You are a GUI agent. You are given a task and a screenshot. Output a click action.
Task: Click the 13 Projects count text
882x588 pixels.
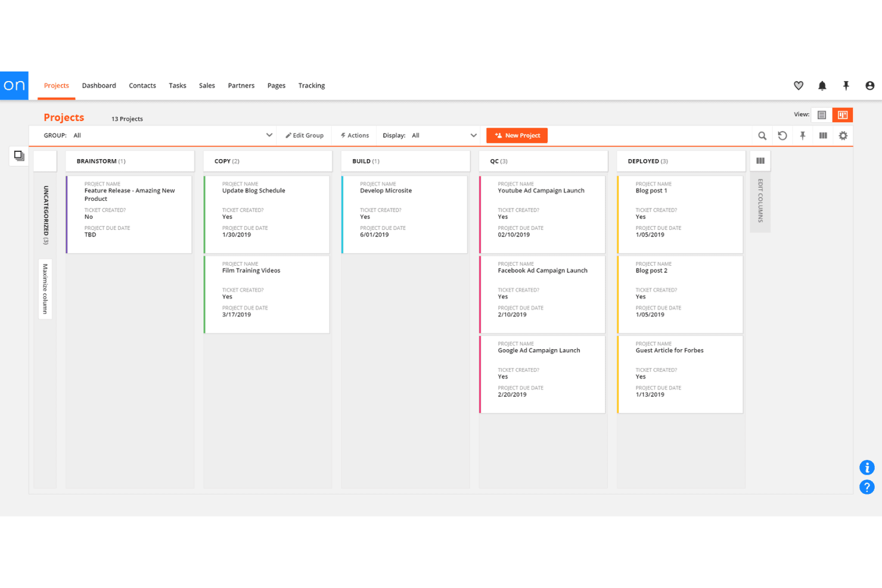tap(127, 119)
